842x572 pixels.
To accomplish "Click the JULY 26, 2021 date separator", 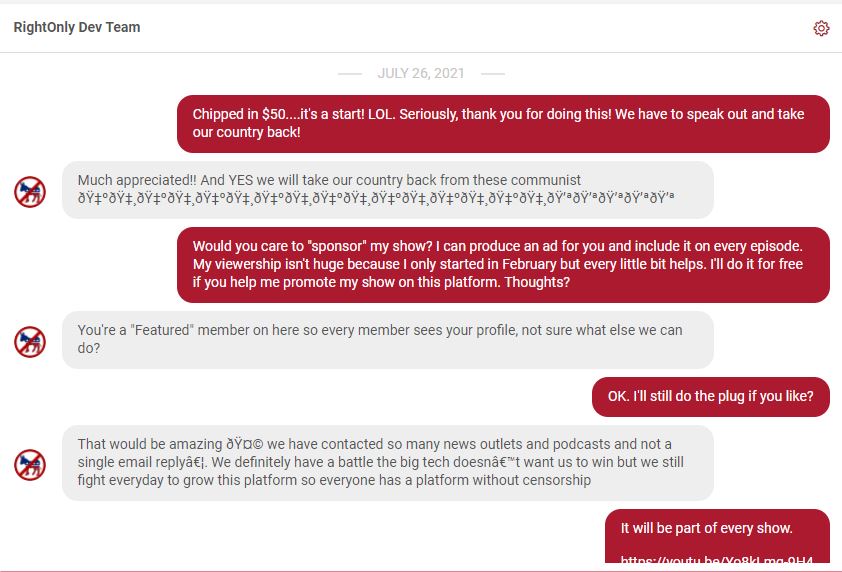I will point(421,74).
